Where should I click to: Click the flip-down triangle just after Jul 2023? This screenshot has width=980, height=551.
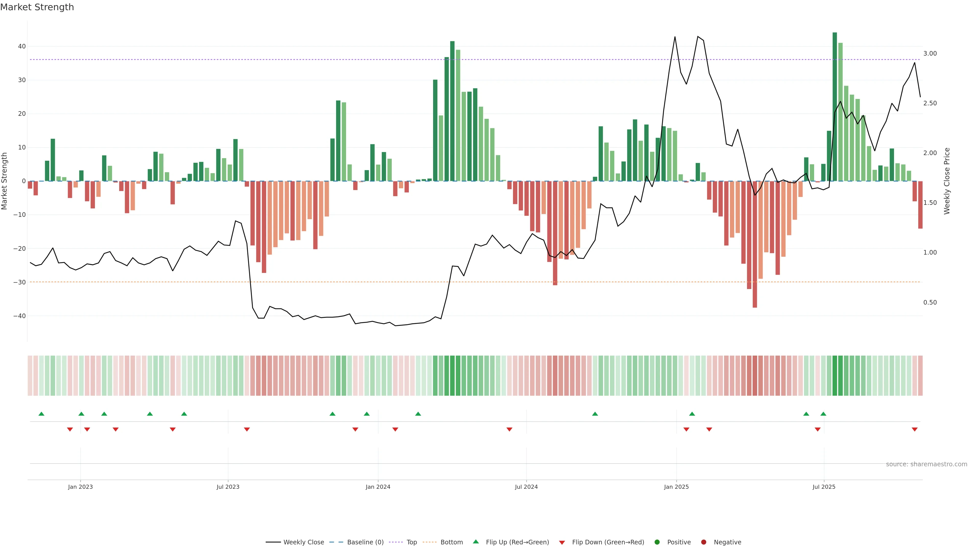pos(247,429)
